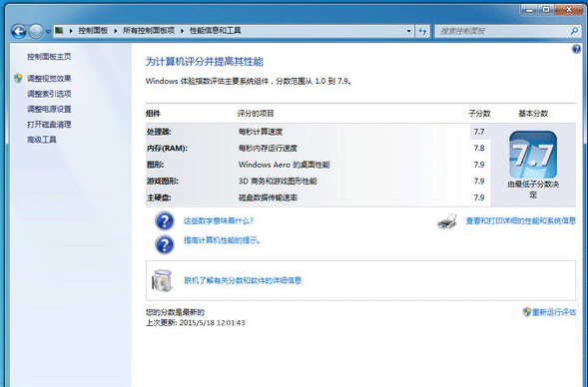Select the 游戏图形 row label
This screenshot has height=387, width=588.
(163, 182)
